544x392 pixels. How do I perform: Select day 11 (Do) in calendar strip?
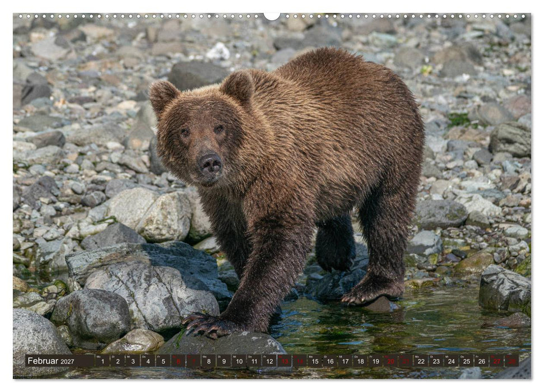pyautogui.click(x=254, y=361)
